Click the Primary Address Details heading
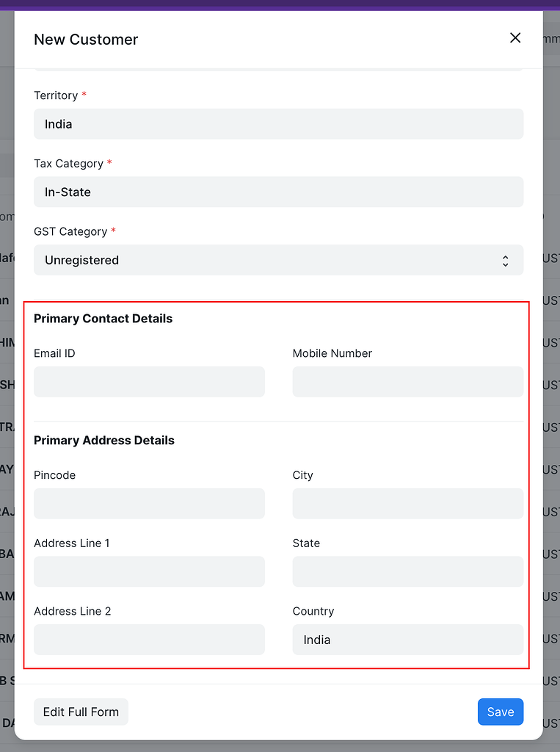Viewport: 560px width, 752px height. [103, 440]
